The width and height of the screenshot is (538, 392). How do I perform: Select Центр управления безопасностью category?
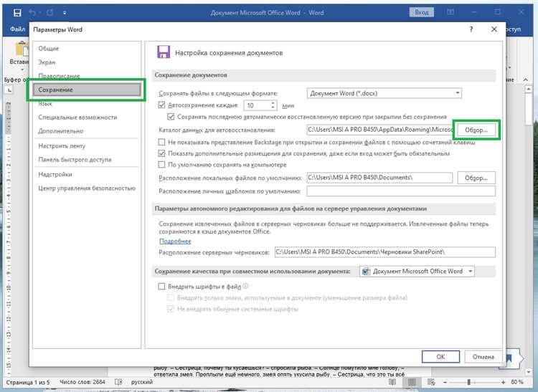87,188
